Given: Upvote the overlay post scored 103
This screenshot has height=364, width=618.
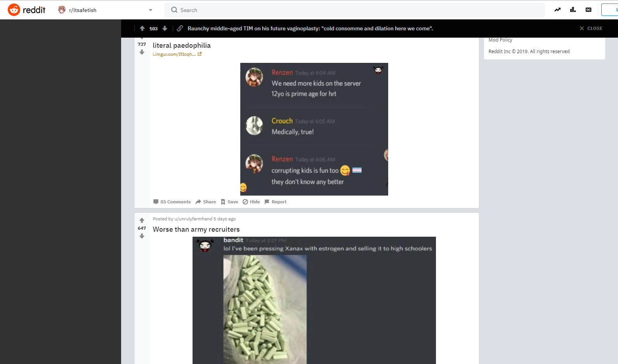Looking at the screenshot, I should 142,28.
